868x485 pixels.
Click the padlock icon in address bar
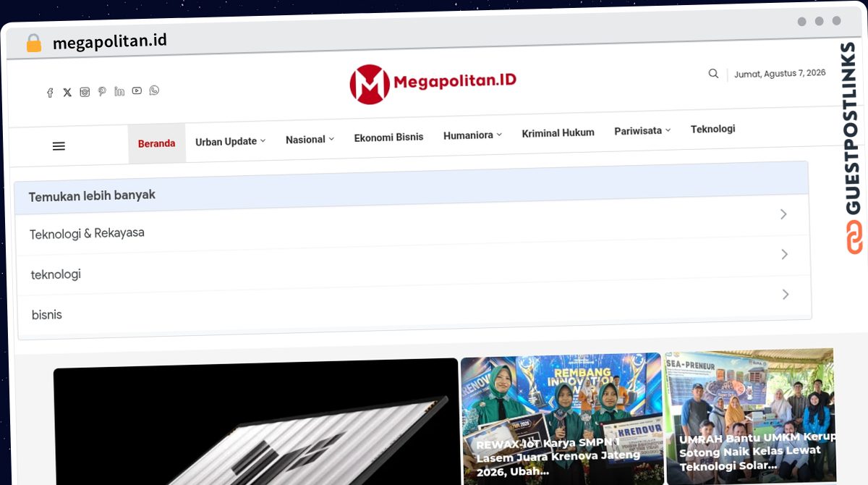pyautogui.click(x=33, y=43)
